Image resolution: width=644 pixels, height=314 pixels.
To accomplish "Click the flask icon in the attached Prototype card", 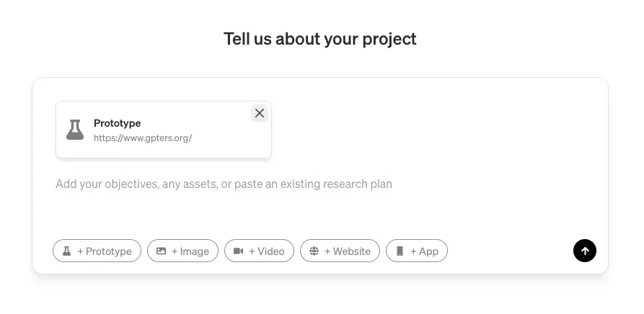I will (x=75, y=130).
